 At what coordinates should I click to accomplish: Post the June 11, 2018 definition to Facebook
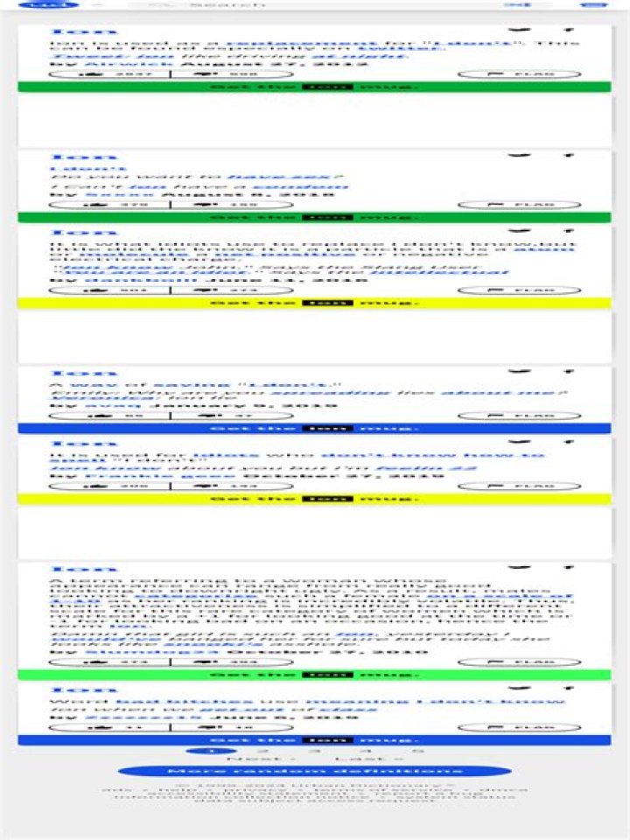(569, 231)
